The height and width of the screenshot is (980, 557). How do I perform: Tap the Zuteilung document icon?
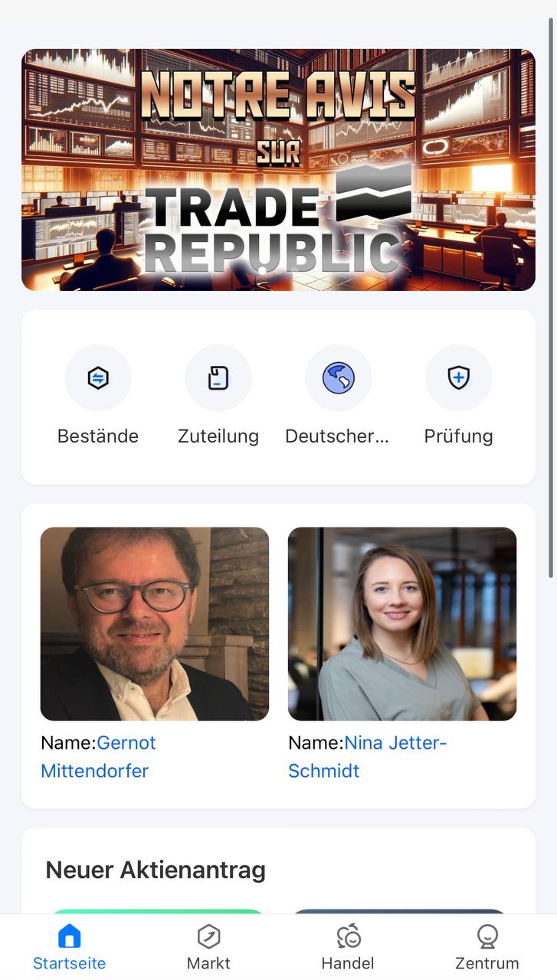tap(218, 378)
